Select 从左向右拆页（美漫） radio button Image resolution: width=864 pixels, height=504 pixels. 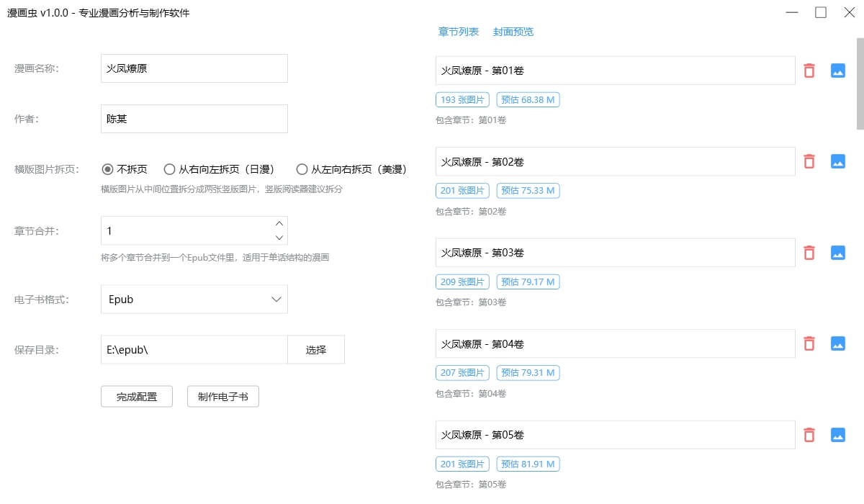click(x=302, y=169)
